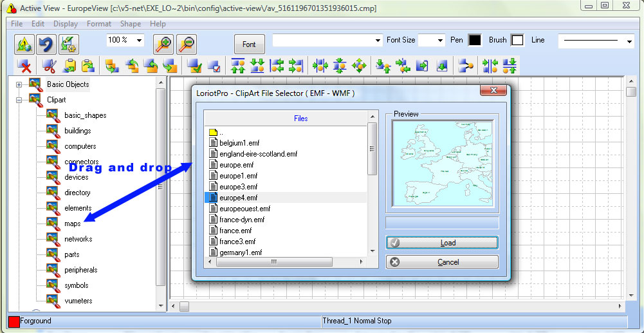Open the Format menu
Screen dimensions: 644x333
[99, 24]
